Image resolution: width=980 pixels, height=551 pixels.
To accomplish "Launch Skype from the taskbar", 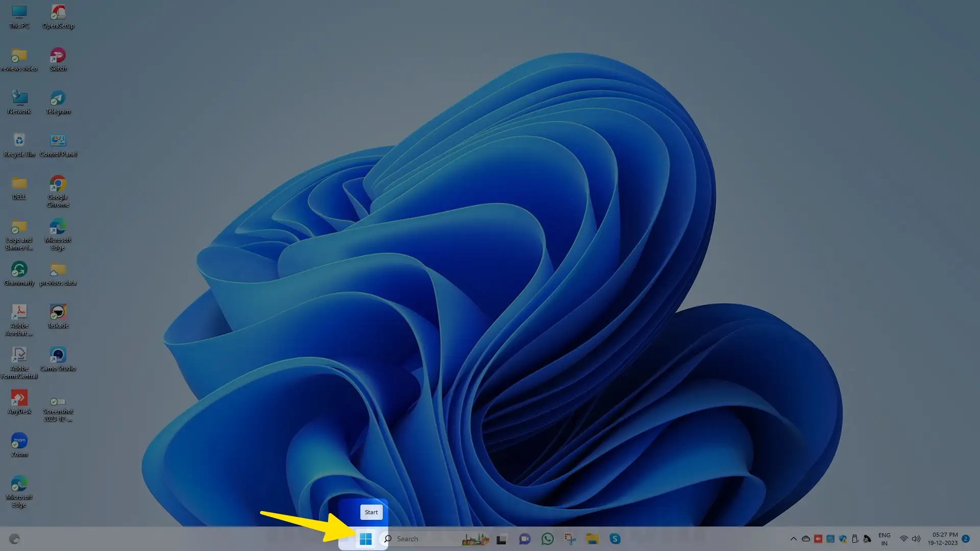I will pos(615,539).
